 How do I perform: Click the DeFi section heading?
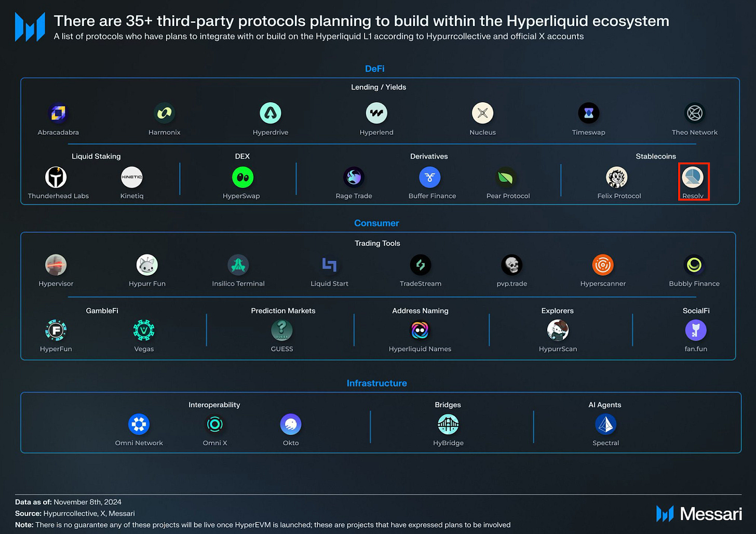click(x=375, y=69)
